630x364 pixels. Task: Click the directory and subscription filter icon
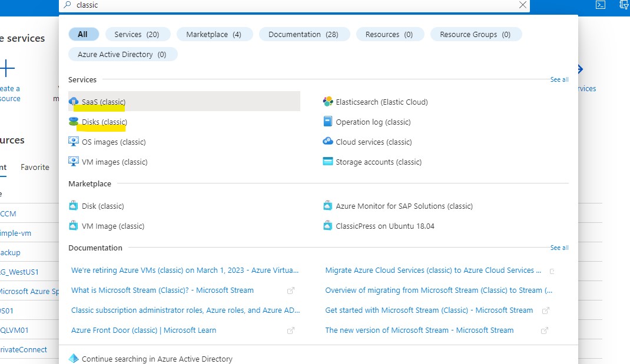click(624, 5)
